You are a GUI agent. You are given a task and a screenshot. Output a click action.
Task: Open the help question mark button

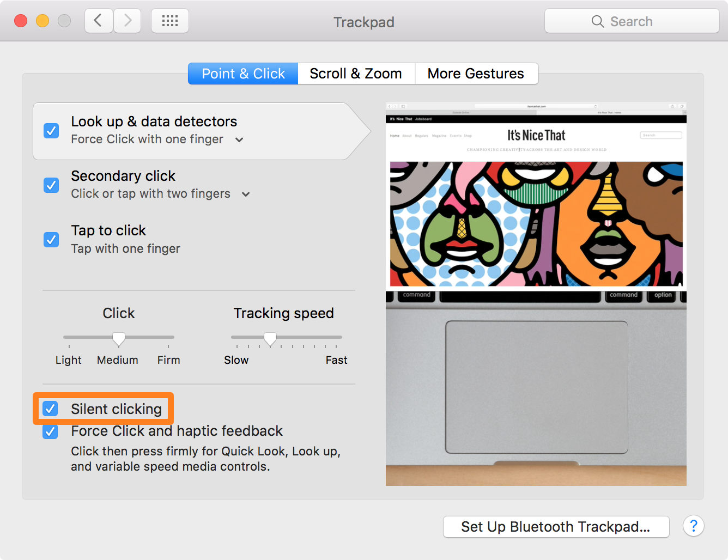coord(693,526)
